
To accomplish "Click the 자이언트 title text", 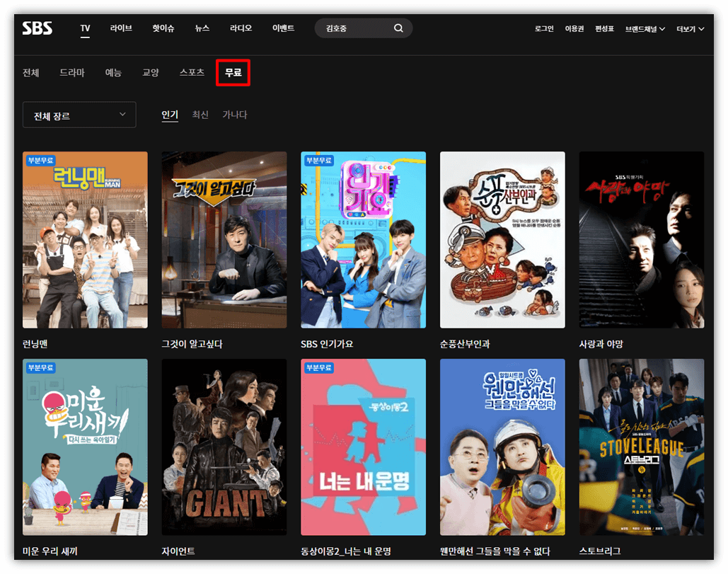I will [x=178, y=551].
